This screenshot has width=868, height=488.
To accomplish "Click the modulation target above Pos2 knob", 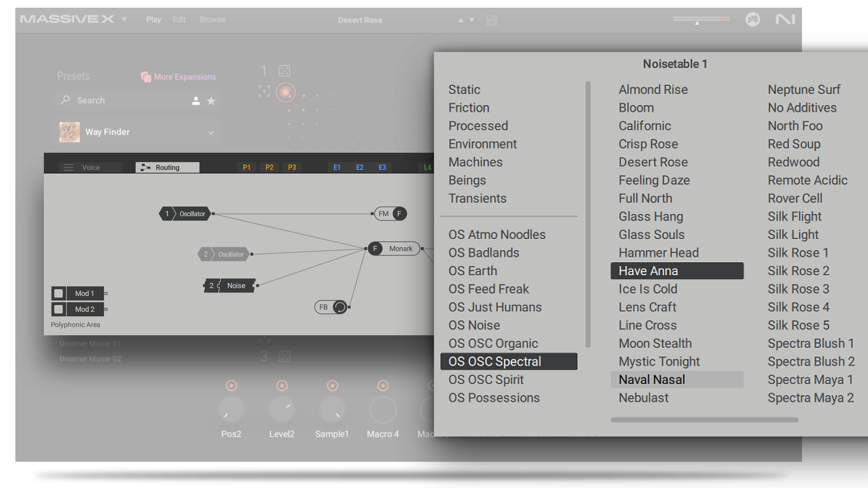I will [231, 385].
